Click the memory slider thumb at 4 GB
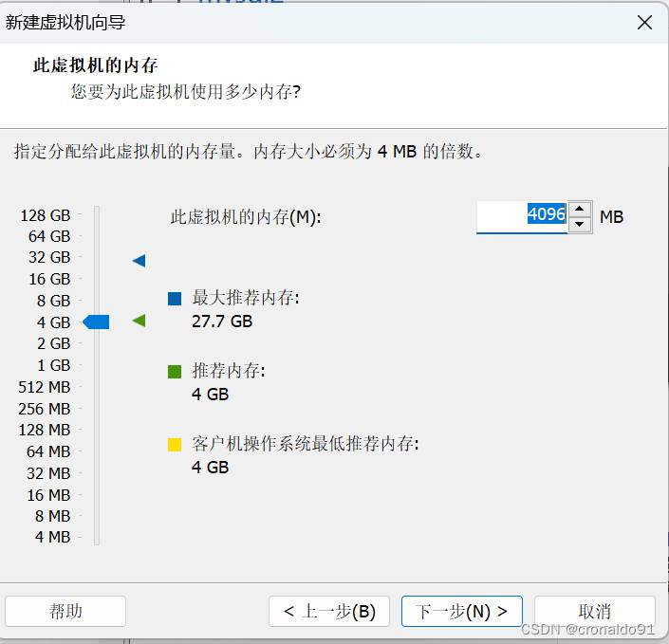The height and width of the screenshot is (644, 669). 97,322
